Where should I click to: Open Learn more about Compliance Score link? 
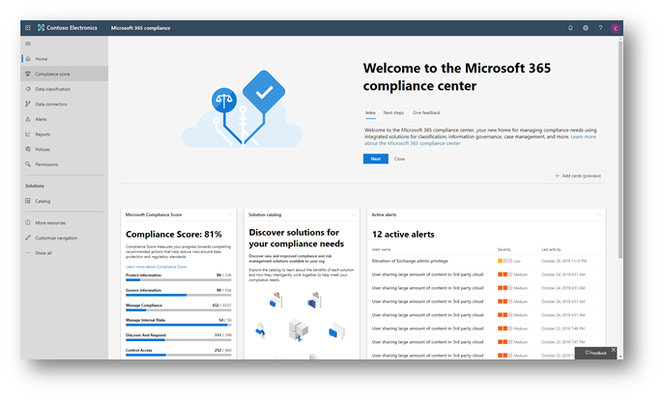[156, 267]
